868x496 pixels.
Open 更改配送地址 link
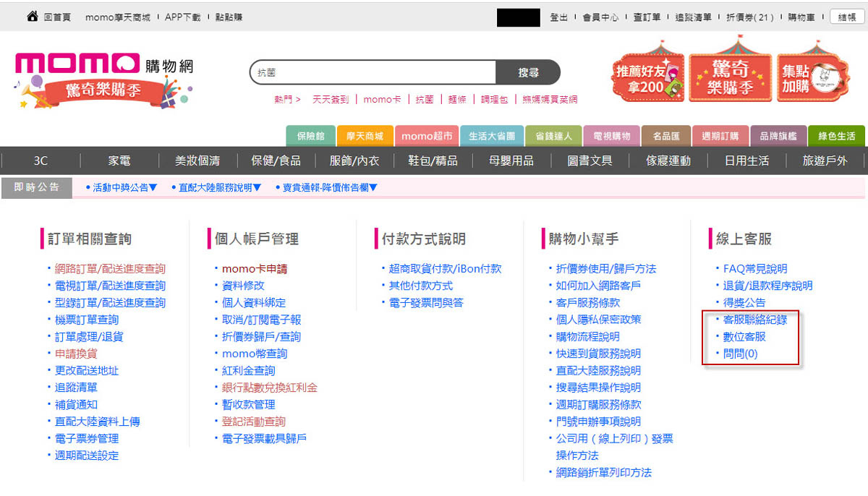click(87, 371)
